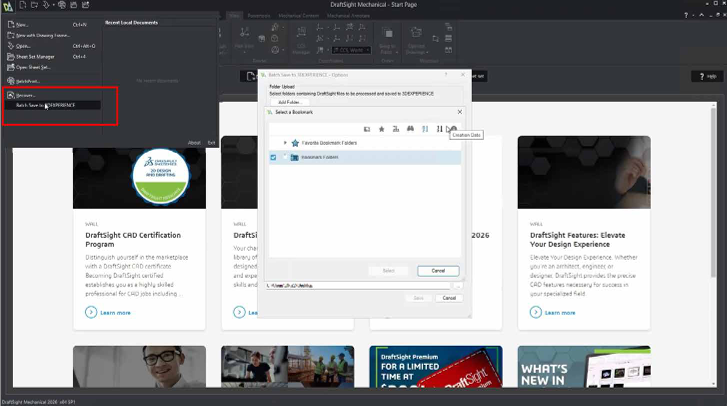
Task: Click New document icon in quick access toolbar
Action: (x=22, y=5)
